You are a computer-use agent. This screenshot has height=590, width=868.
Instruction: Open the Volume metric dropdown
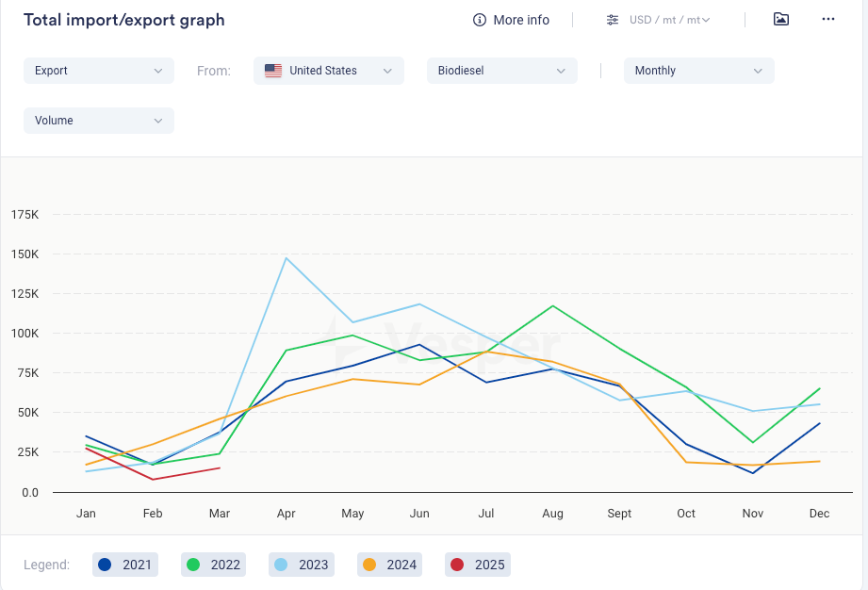tap(98, 121)
